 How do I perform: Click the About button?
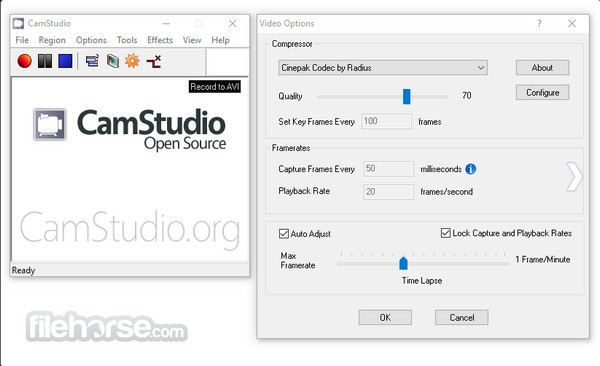click(542, 68)
